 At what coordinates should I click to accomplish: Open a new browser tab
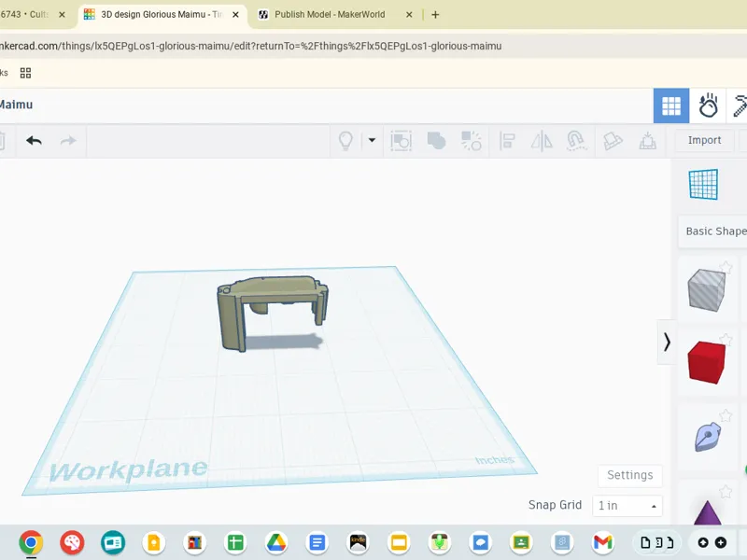click(x=435, y=15)
